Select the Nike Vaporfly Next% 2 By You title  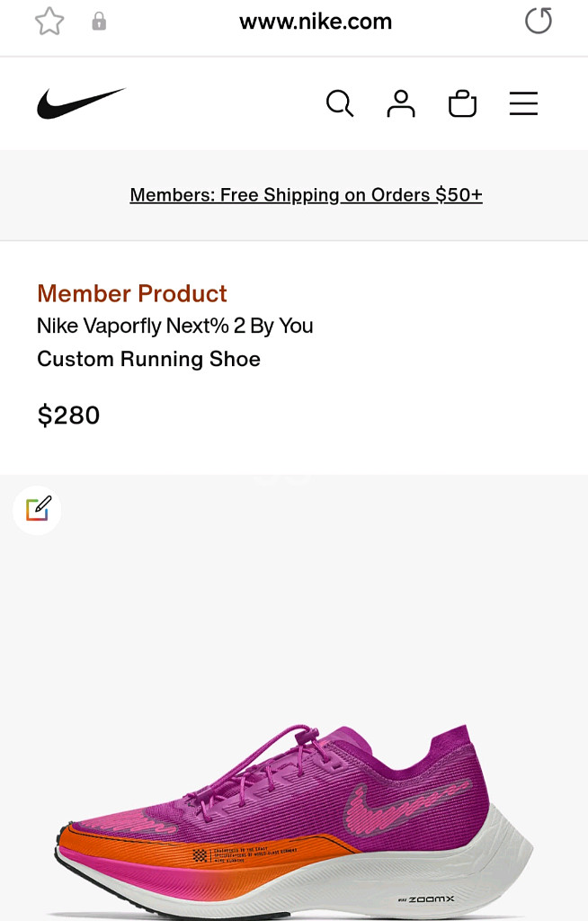pyautogui.click(x=175, y=326)
